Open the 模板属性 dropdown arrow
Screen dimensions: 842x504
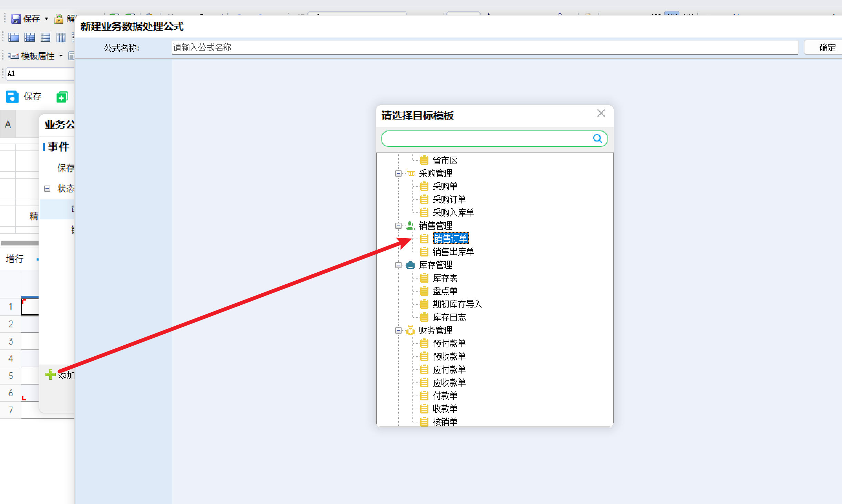point(61,56)
